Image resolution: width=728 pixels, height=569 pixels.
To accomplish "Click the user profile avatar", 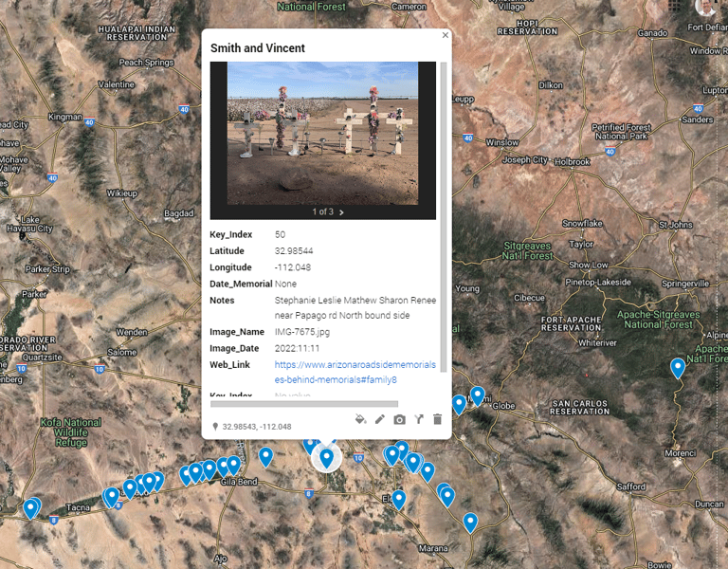I will 705,7.
